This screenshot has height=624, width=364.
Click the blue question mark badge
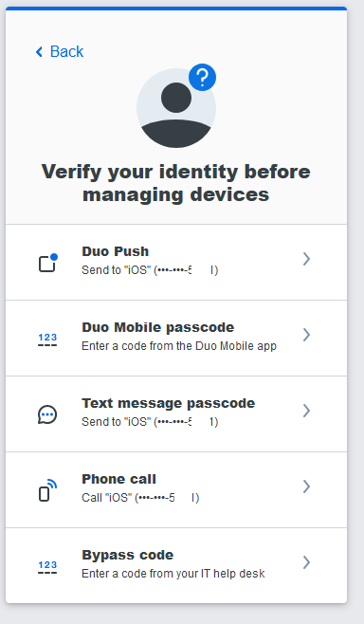(202, 77)
